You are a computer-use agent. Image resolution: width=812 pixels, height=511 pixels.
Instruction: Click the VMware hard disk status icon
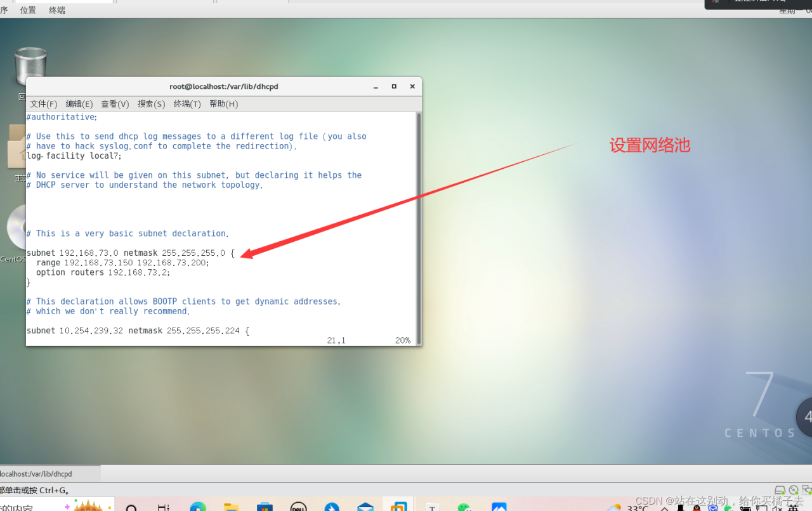tap(781, 490)
